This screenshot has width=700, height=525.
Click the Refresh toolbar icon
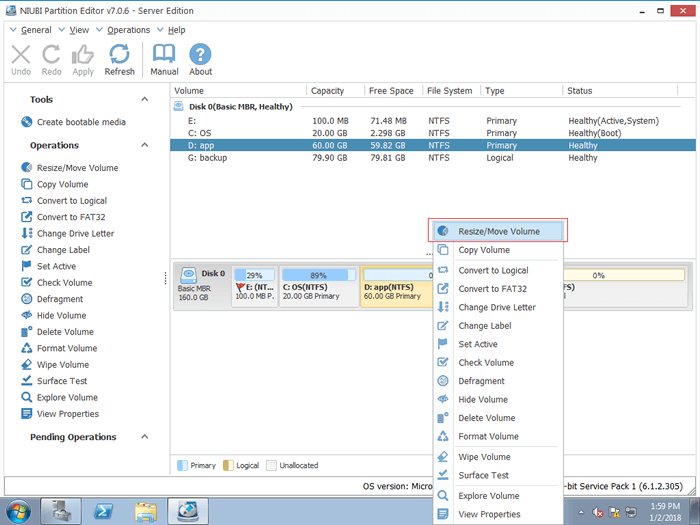pyautogui.click(x=119, y=60)
